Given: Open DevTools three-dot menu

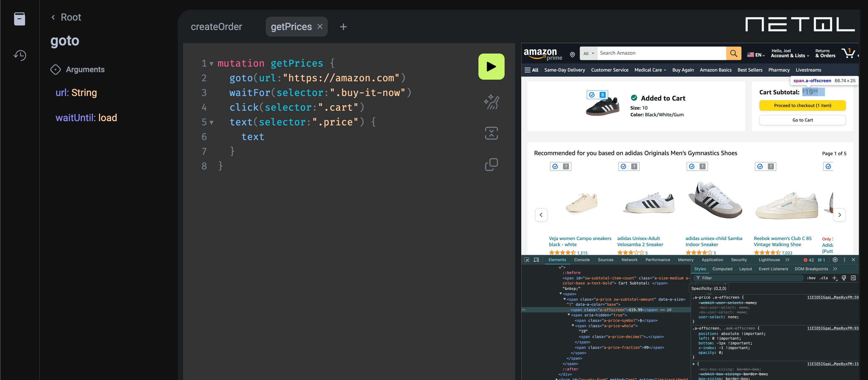Looking at the screenshot, I should tap(844, 260).
